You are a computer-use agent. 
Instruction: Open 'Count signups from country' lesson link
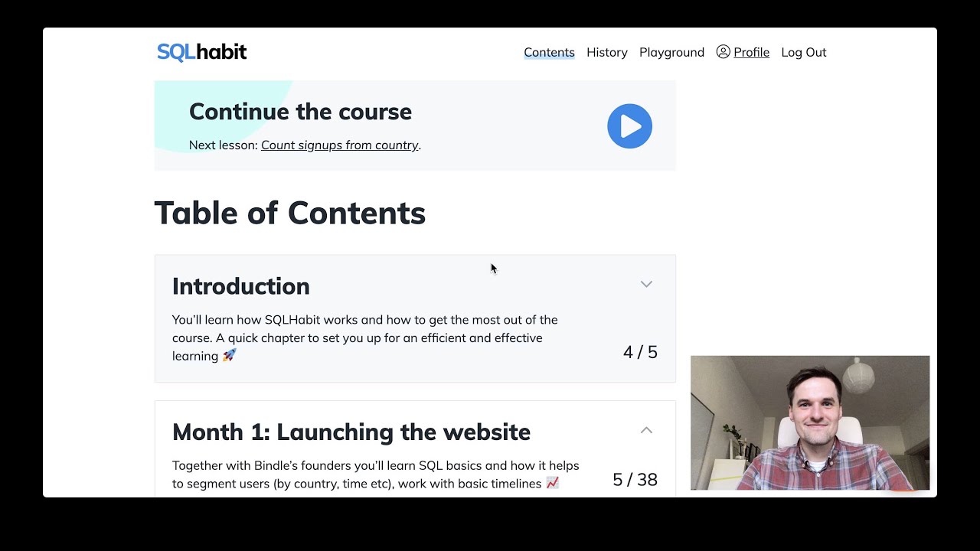[340, 145]
